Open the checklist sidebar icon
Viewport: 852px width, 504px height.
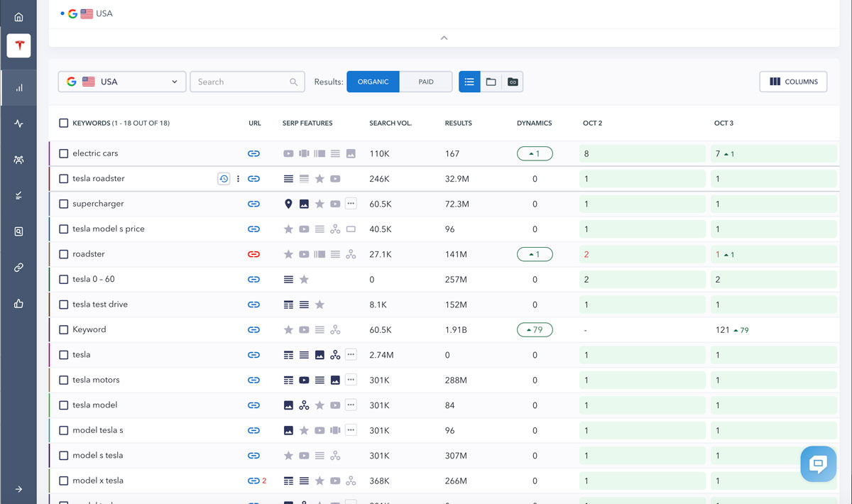(18, 195)
